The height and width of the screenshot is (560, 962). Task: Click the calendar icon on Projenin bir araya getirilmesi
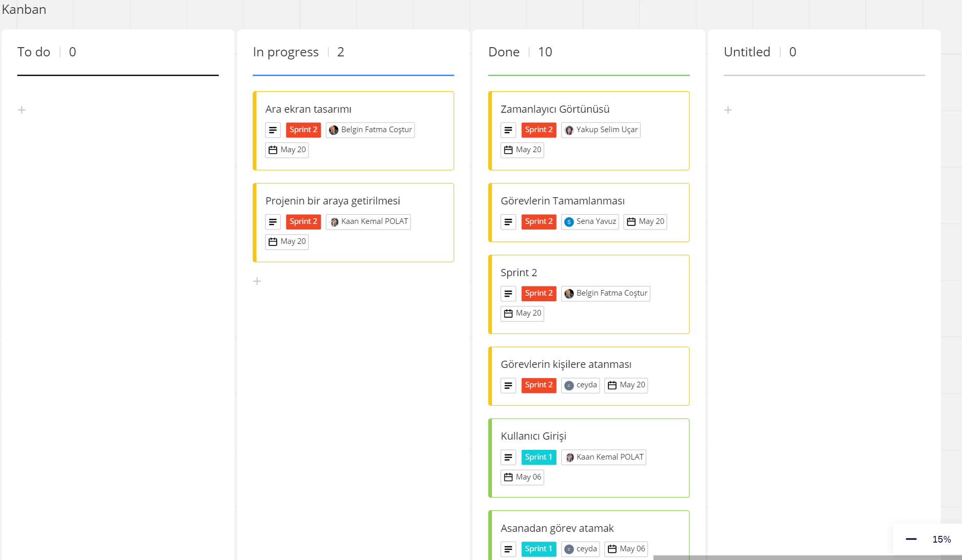tap(273, 241)
